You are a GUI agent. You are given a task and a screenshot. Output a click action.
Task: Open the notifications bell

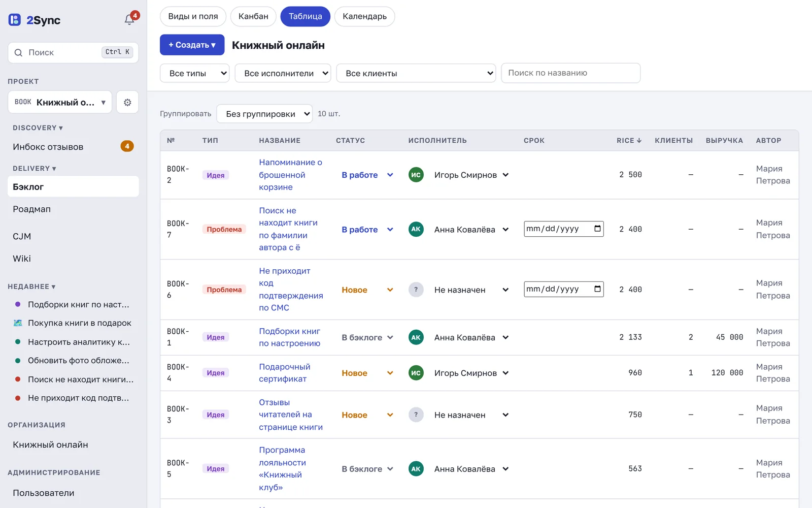point(129,20)
